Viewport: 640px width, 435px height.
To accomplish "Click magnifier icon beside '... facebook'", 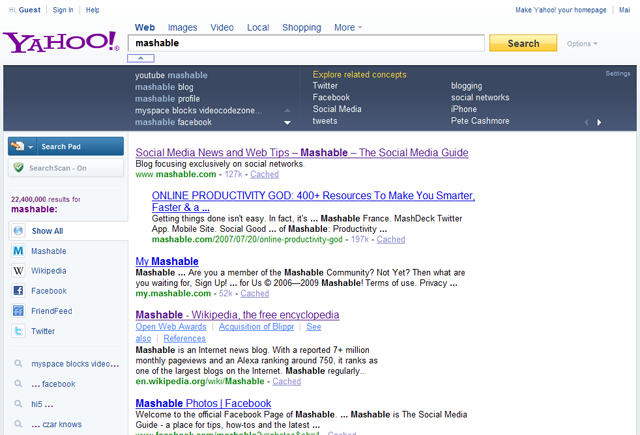I will [x=18, y=384].
